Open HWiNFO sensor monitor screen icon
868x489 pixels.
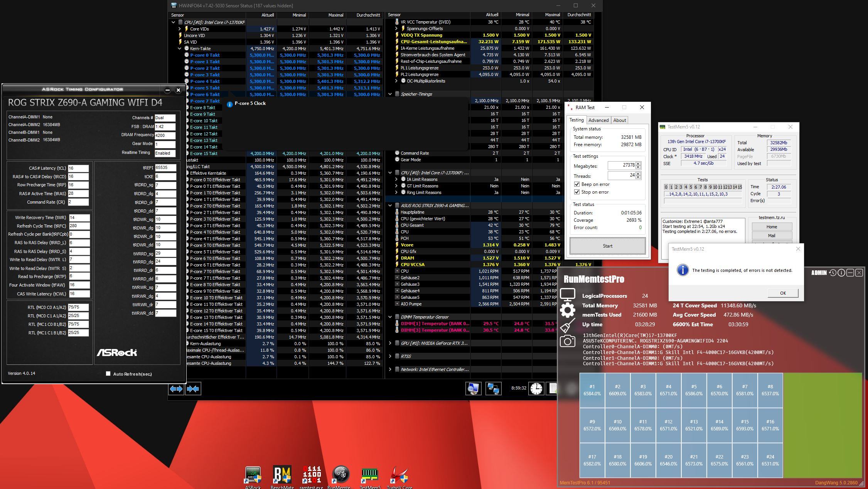(473, 388)
